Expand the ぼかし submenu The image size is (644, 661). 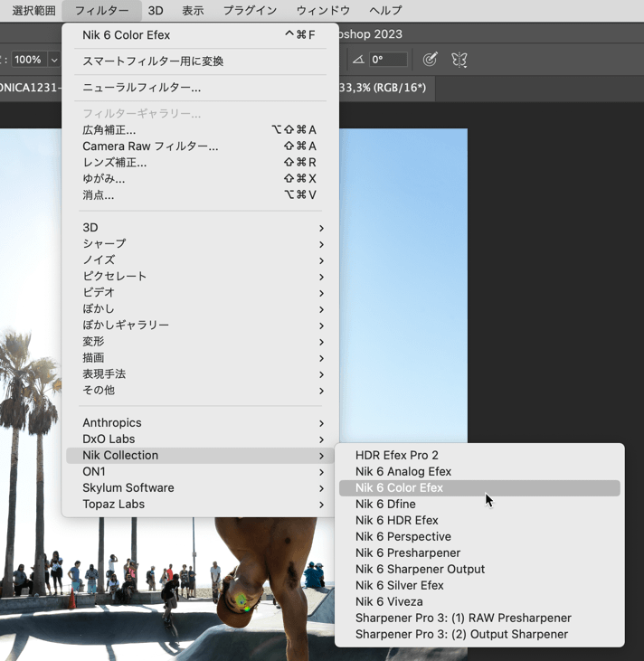click(200, 309)
